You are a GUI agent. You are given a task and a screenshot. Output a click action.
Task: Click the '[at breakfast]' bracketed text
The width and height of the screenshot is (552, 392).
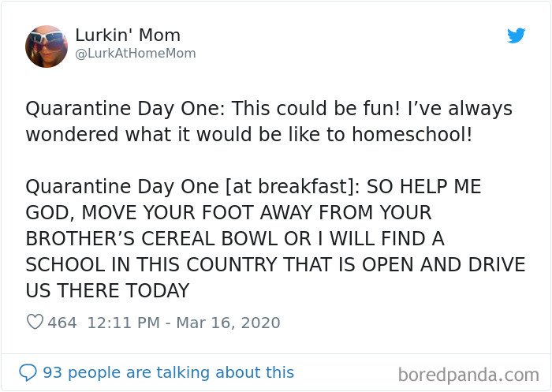point(293,186)
